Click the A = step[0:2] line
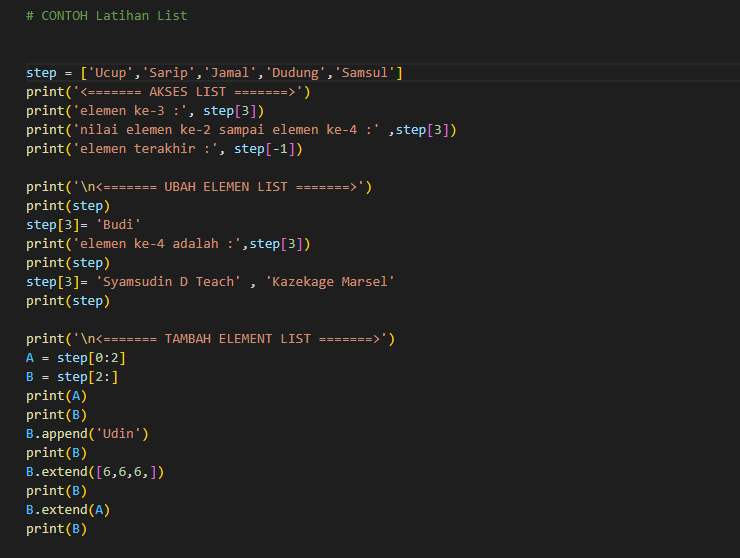The height and width of the screenshot is (558, 740). coord(76,358)
